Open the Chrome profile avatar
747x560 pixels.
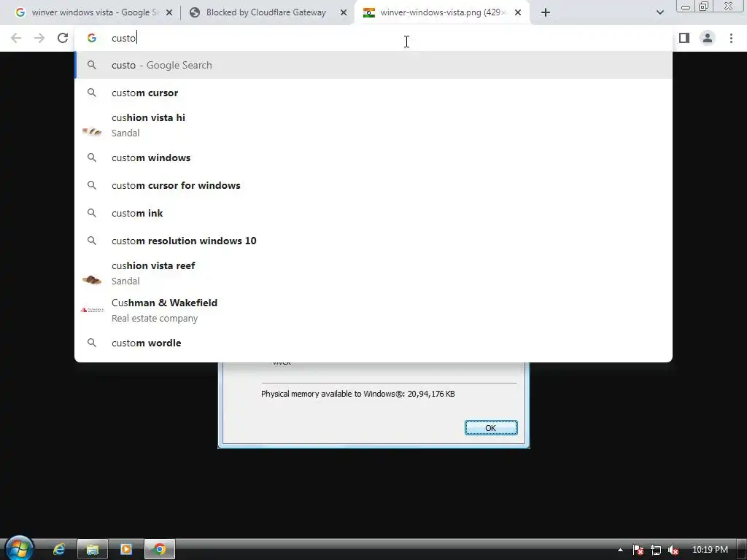[708, 38]
